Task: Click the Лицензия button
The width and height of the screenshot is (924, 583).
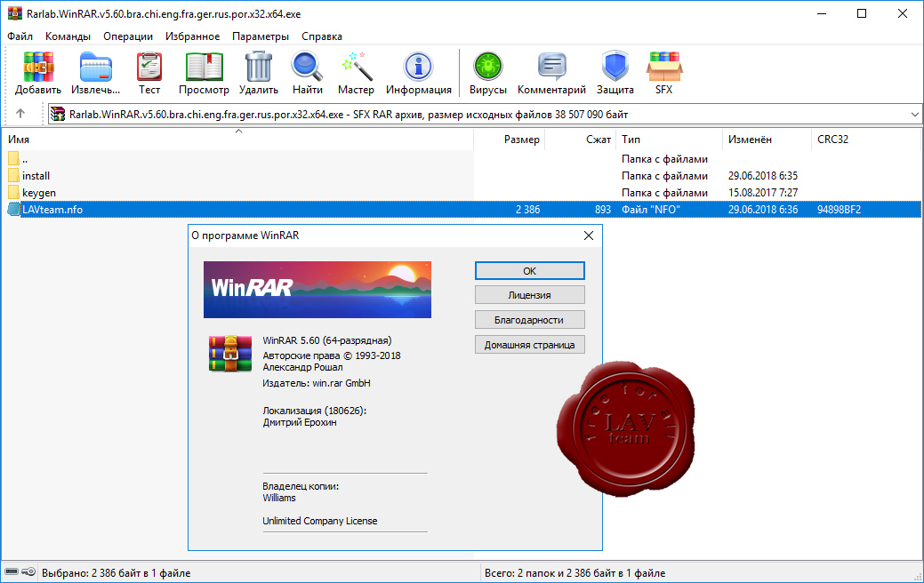Action: (x=530, y=295)
